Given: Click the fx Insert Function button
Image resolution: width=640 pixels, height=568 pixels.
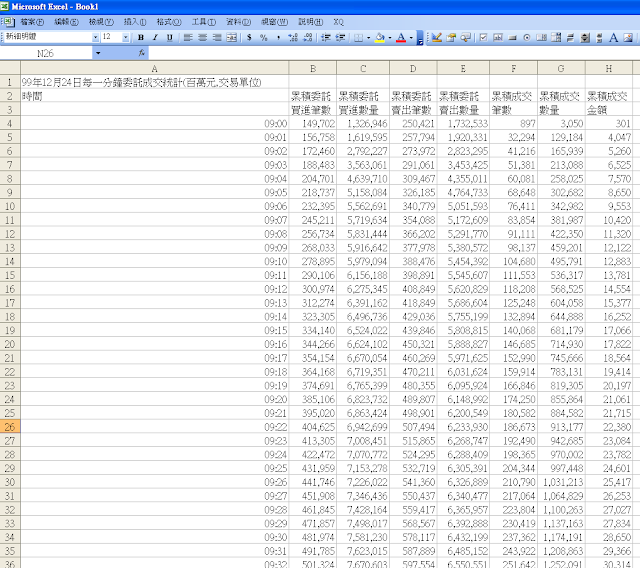Looking at the screenshot, I should (141, 52).
